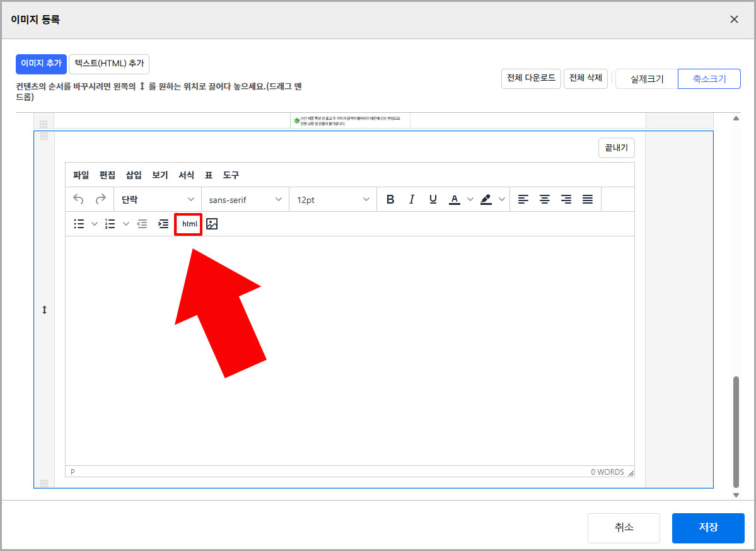Viewport: 756px width, 551px height.
Task: Toggle italic formatting
Action: tap(411, 199)
